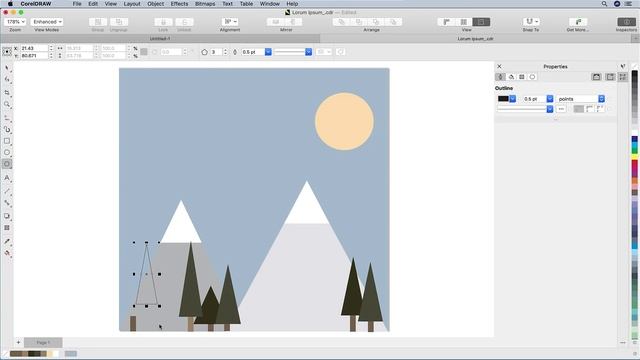Pick yellow from the color palette strip
The image size is (640, 360).
(635, 157)
